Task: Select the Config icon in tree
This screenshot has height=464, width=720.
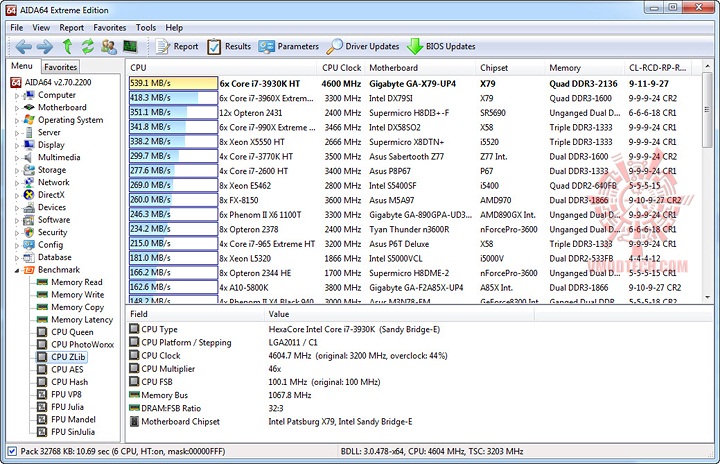Action: [29, 244]
